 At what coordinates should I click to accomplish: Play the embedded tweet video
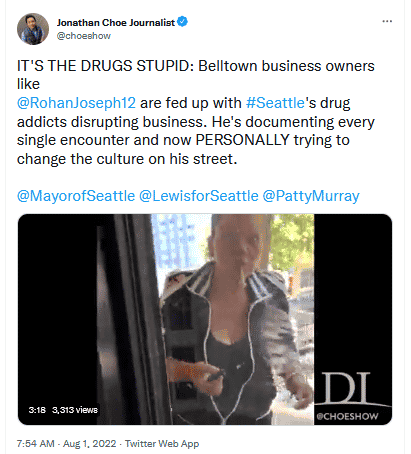(x=205, y=319)
